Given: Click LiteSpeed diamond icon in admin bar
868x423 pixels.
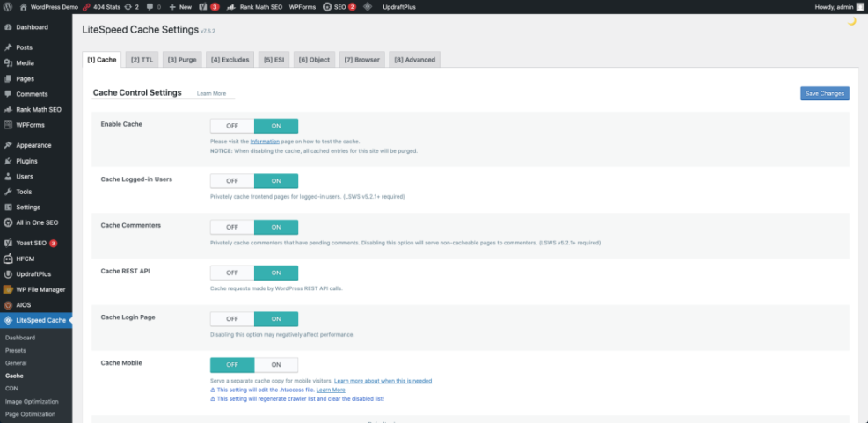Looking at the screenshot, I should [x=368, y=7].
